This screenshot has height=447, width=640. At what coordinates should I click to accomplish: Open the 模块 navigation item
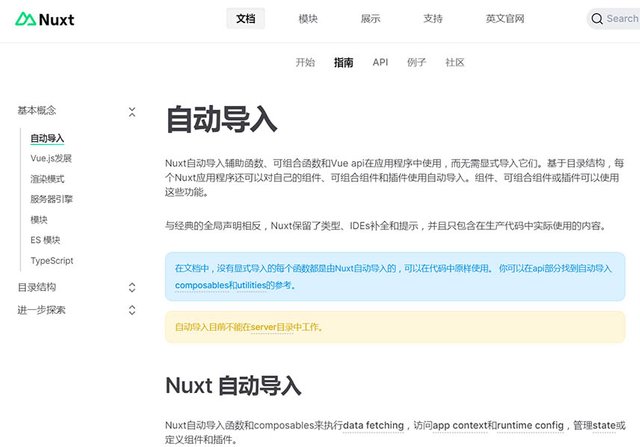point(308,18)
